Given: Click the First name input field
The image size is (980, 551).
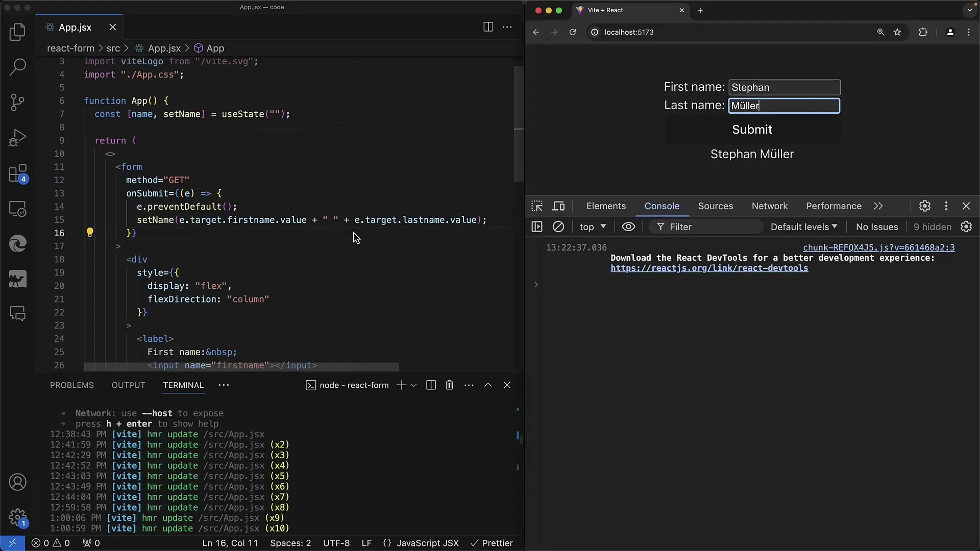Looking at the screenshot, I should [784, 87].
